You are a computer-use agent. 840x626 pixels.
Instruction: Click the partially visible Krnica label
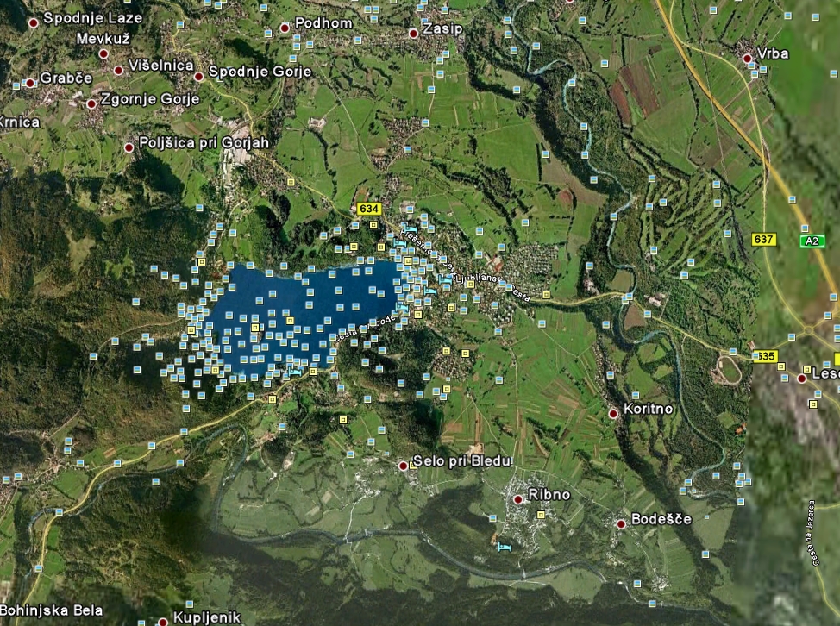(x=20, y=122)
